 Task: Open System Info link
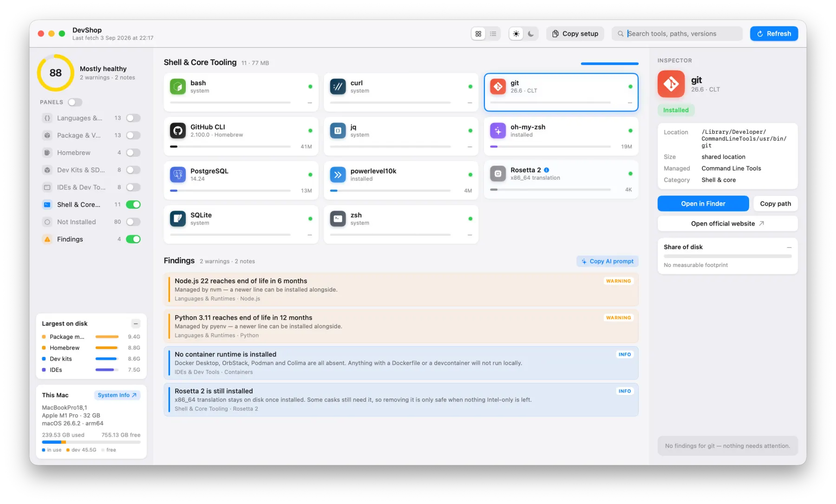[117, 395]
